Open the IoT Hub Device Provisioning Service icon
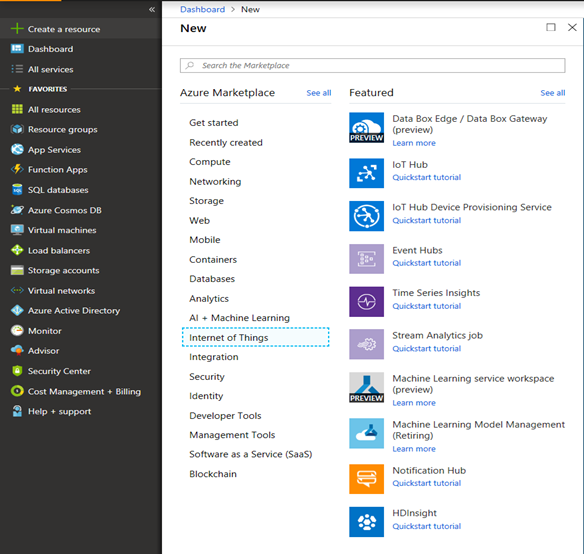587x554 pixels. pyautogui.click(x=366, y=216)
